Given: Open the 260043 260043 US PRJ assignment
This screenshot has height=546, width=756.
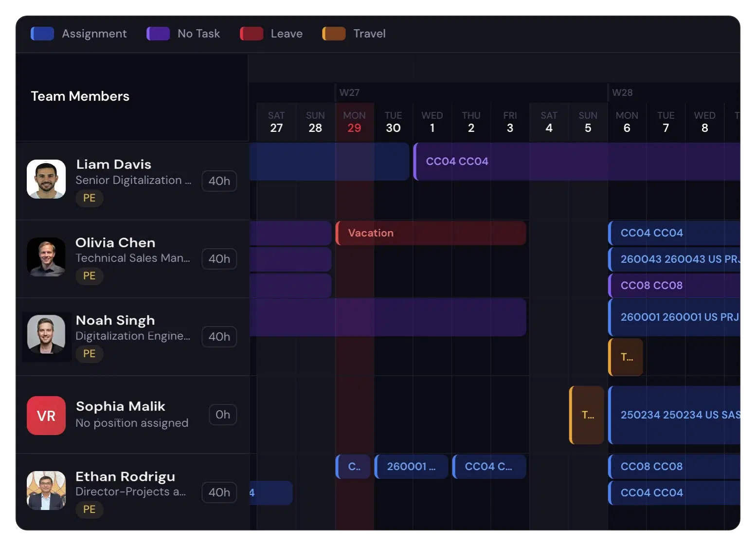Looking at the screenshot, I should pos(674,259).
